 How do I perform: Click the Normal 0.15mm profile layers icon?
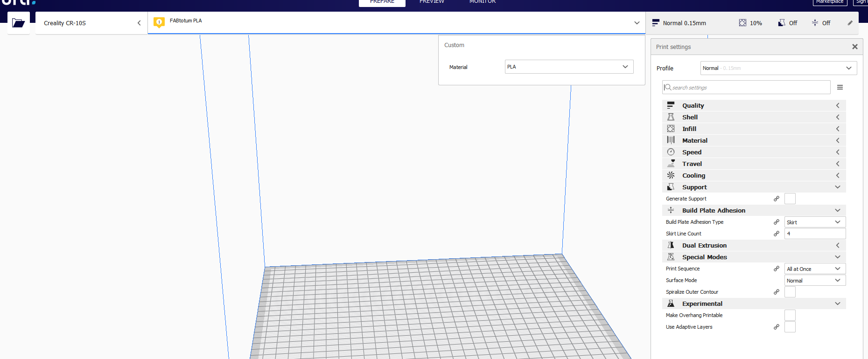[656, 23]
